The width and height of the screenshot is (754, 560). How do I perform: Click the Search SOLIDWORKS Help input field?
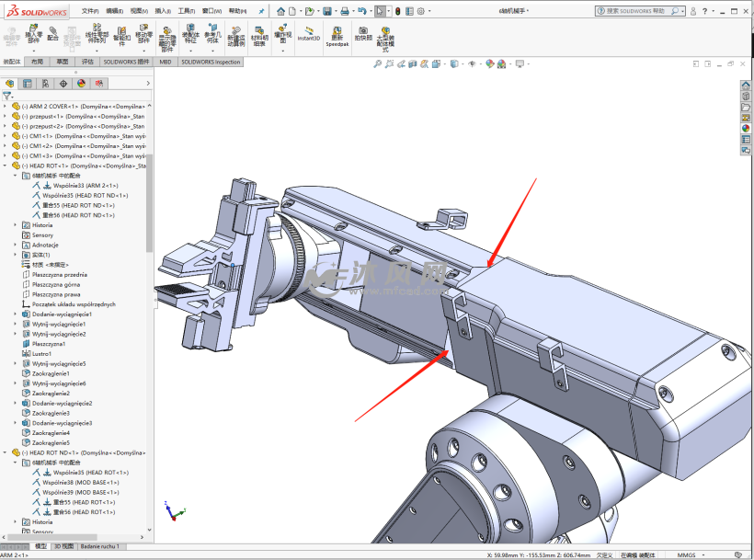[x=634, y=11]
